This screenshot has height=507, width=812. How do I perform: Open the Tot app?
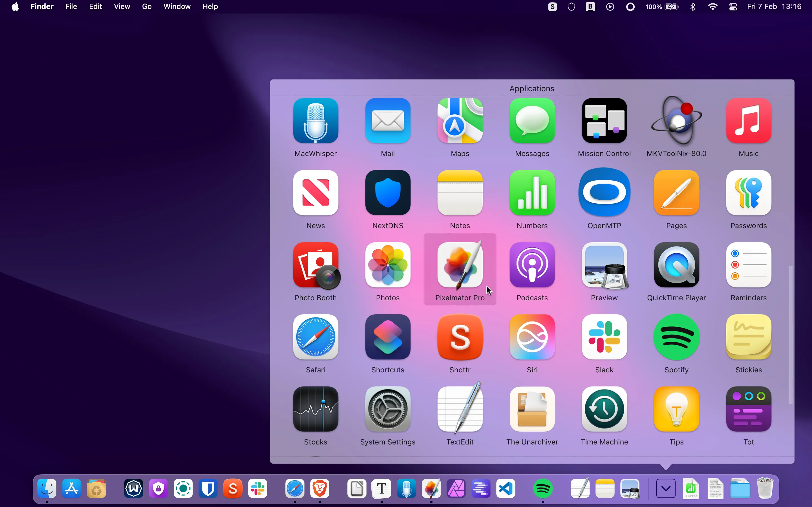(748, 409)
